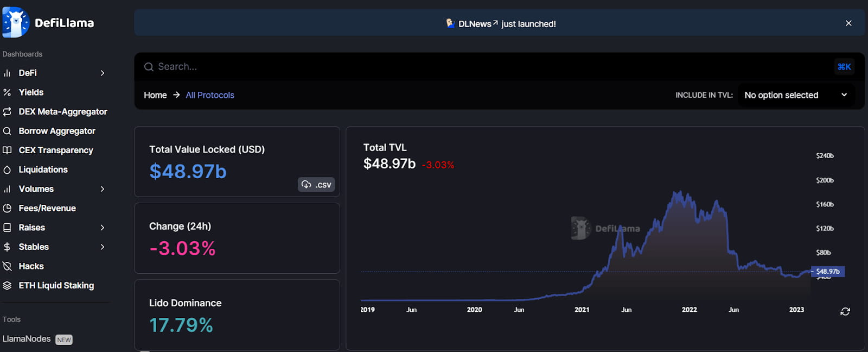Open the DLNews announcement link
868x352 pixels.
tap(475, 24)
